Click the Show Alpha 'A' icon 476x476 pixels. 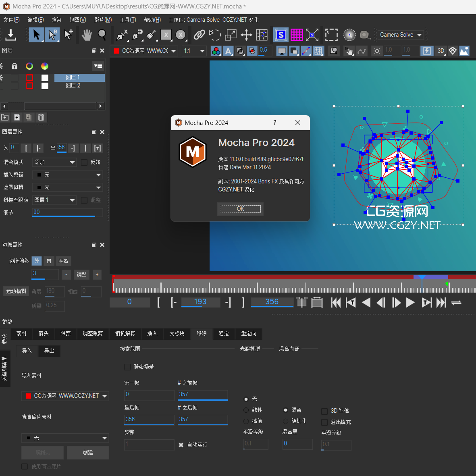[x=228, y=51]
